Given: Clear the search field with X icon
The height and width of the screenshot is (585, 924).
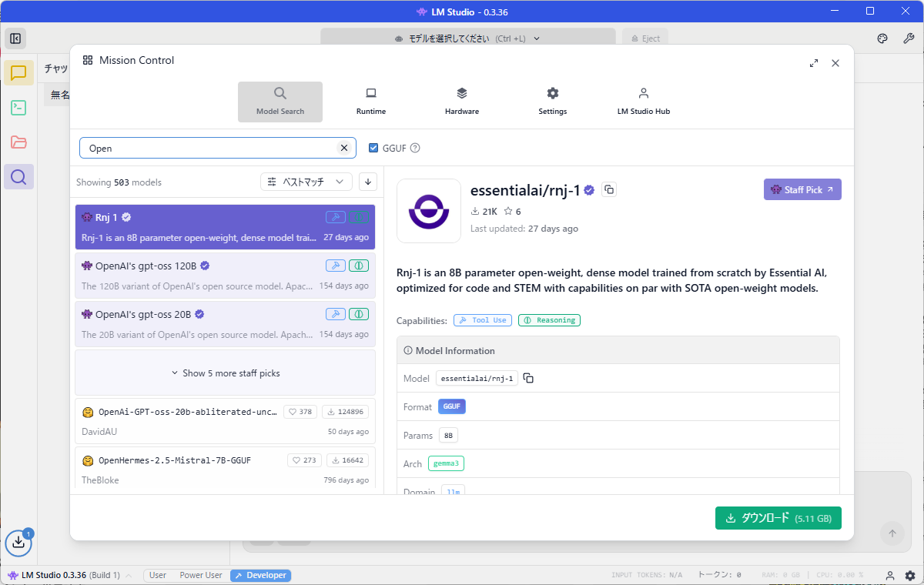Looking at the screenshot, I should point(344,148).
